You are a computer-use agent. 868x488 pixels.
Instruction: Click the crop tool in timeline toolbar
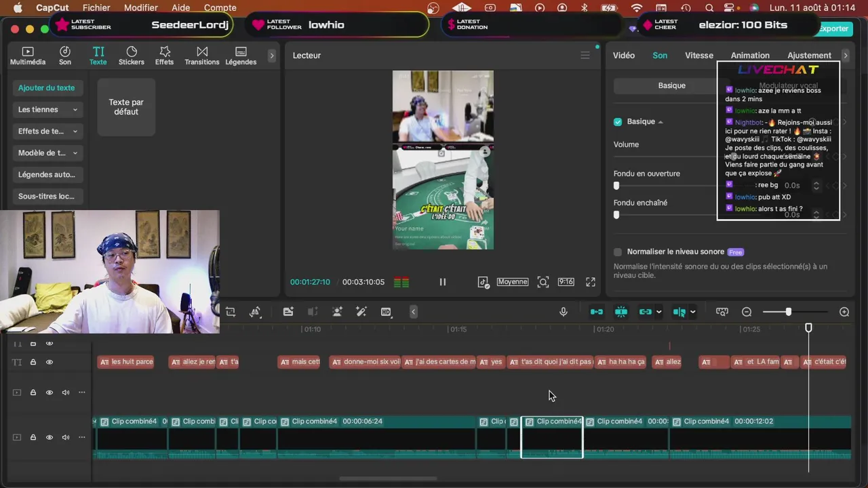(231, 312)
